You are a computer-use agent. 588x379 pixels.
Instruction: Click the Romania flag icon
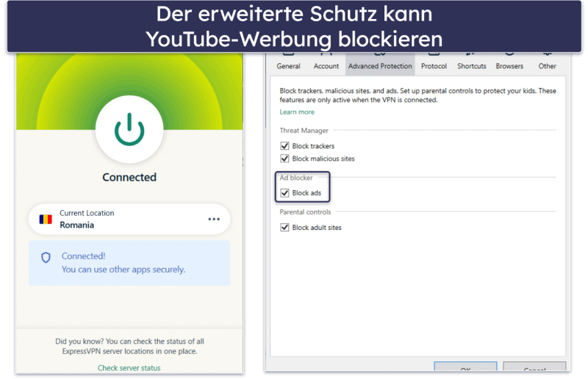(46, 220)
